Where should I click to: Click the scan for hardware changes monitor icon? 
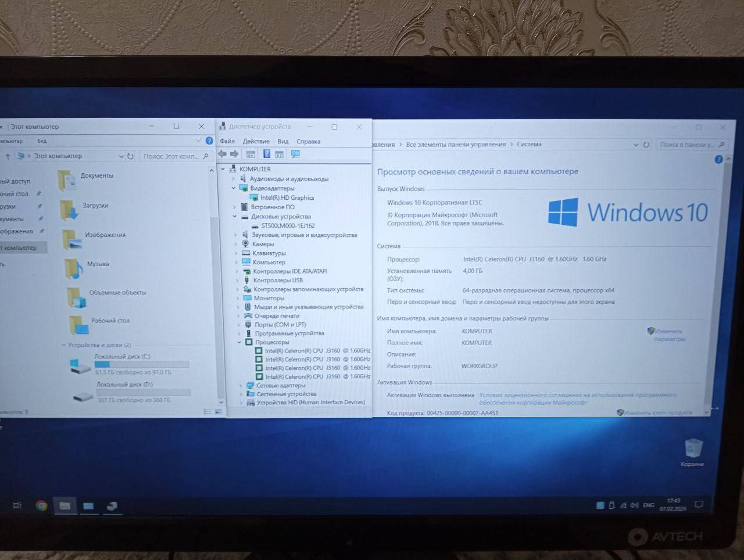pyautogui.click(x=295, y=154)
